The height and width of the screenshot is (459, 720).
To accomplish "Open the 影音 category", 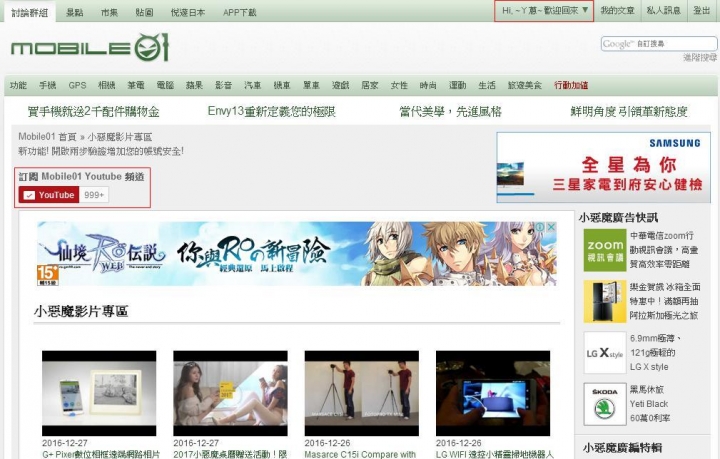I will [224, 85].
